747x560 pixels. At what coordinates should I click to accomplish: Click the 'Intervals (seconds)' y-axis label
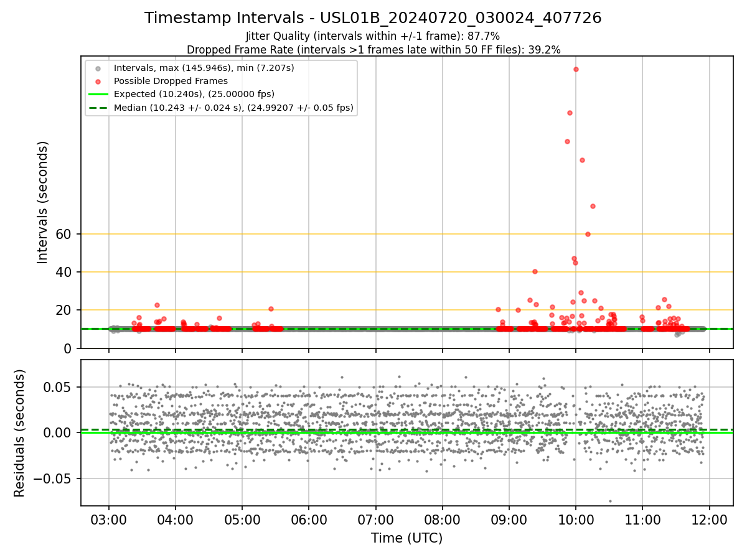(42, 202)
